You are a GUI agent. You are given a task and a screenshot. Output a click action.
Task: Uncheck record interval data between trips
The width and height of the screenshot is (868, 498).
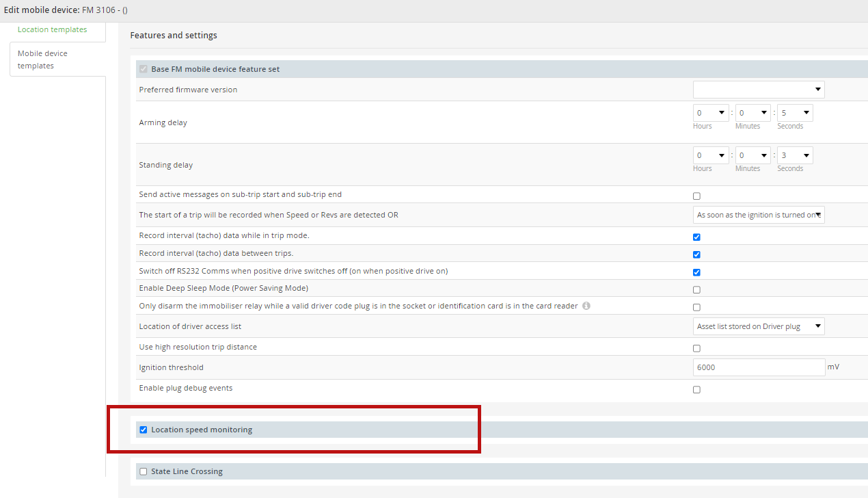pyautogui.click(x=696, y=254)
